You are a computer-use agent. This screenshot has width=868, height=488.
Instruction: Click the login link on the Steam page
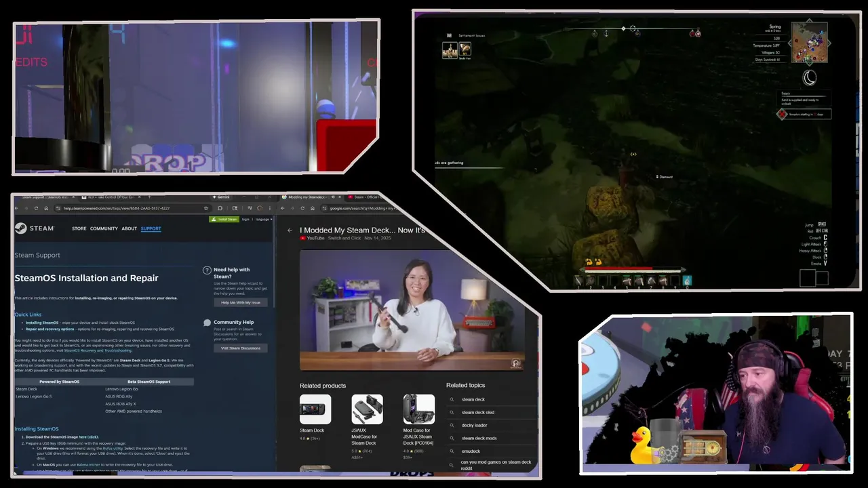245,219
